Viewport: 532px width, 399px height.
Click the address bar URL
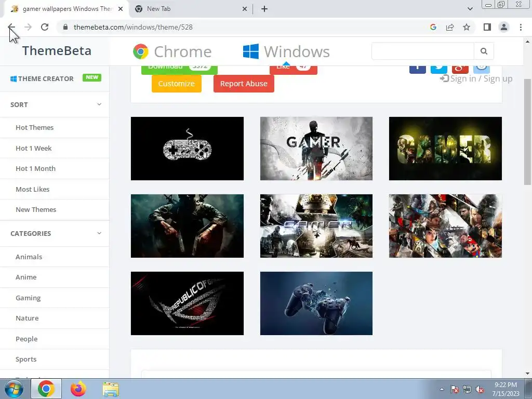point(133,27)
